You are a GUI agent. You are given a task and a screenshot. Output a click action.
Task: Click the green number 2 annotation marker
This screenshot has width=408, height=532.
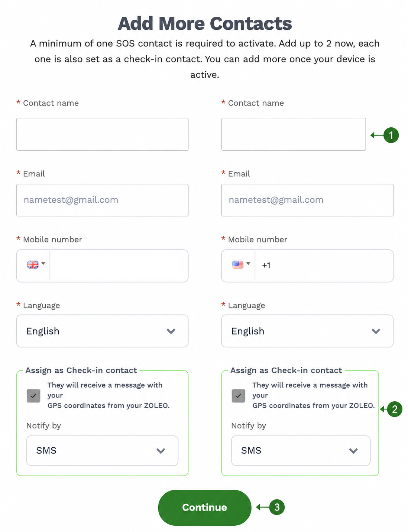pos(395,409)
